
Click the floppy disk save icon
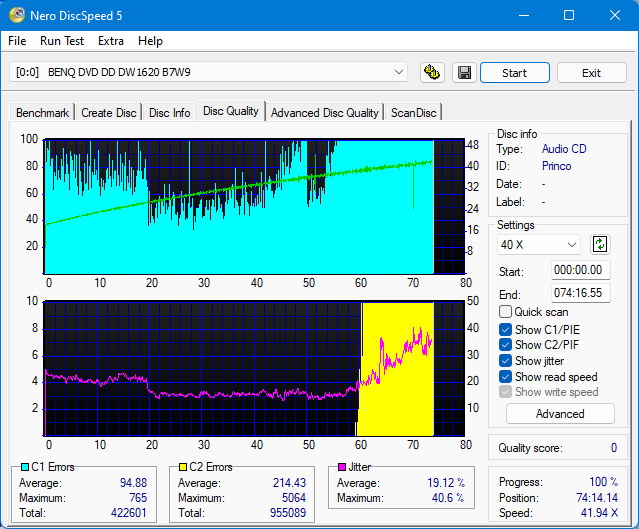click(463, 73)
